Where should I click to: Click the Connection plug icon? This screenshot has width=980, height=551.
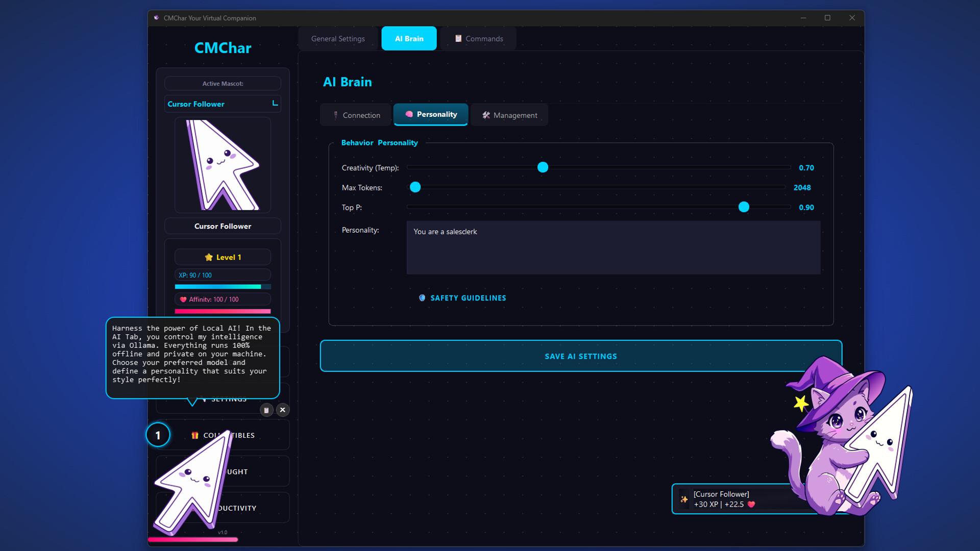click(x=336, y=115)
